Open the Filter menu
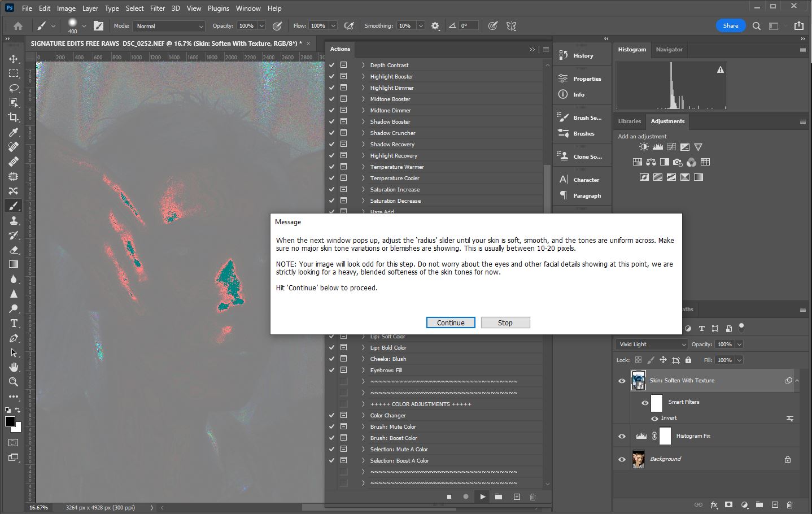 coord(158,8)
